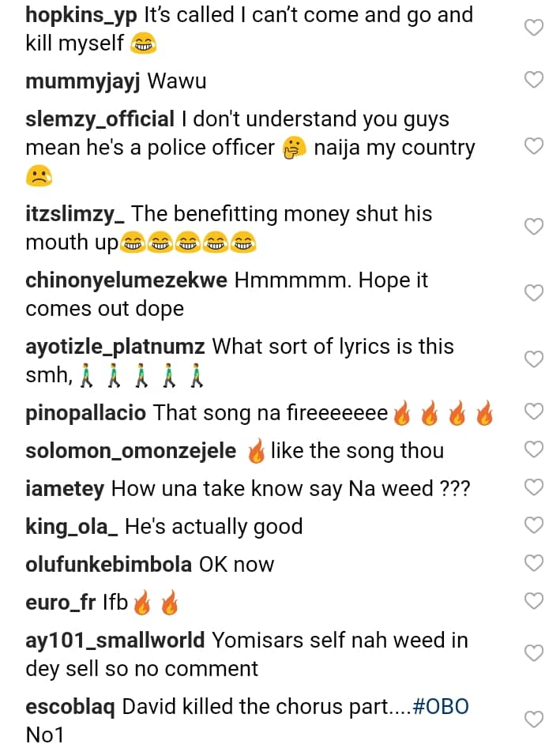Like euro_fr's lfb comment
The width and height of the screenshot is (560, 744).
535,601
